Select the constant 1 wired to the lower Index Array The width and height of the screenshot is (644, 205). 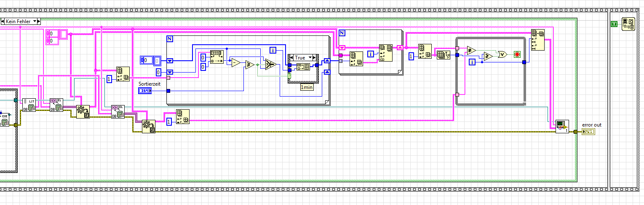[169, 121]
